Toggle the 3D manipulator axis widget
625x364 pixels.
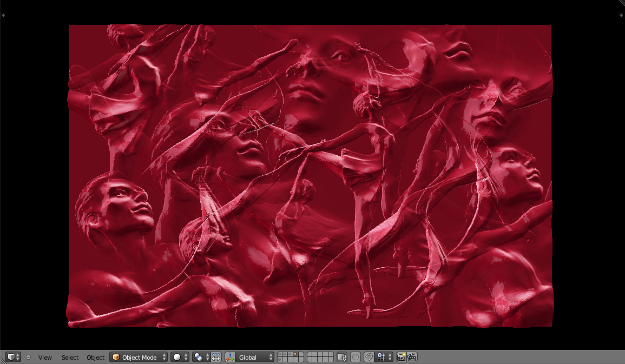point(230,357)
